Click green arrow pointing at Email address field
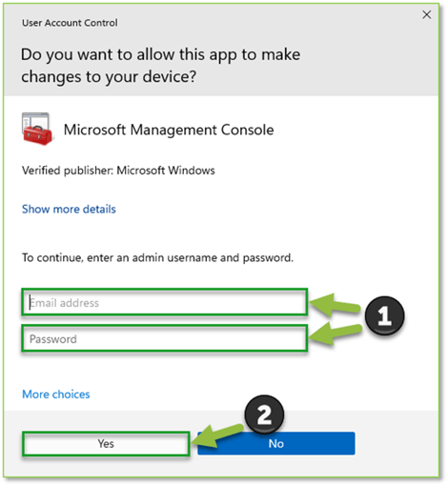 point(336,305)
